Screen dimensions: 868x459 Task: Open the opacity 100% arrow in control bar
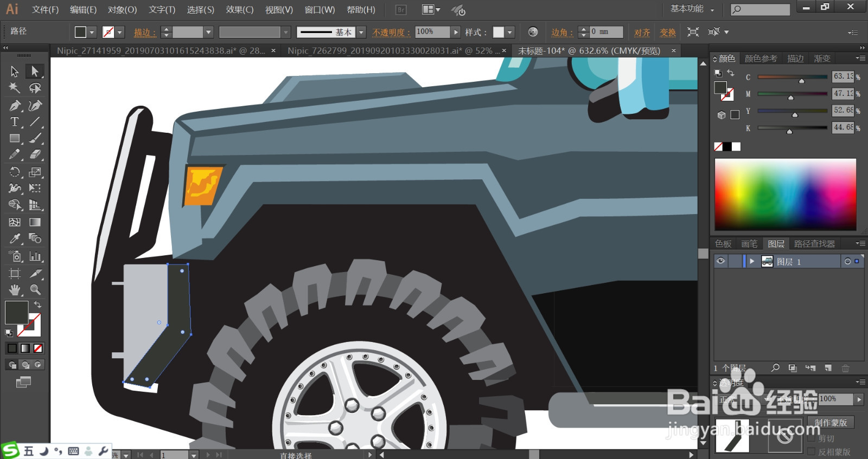(456, 32)
